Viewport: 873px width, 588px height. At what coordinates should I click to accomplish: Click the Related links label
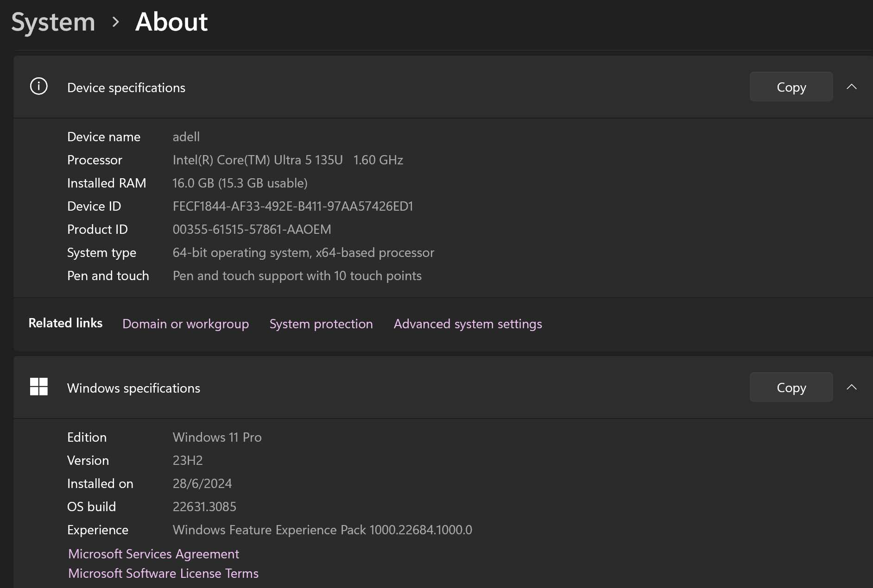tap(65, 323)
